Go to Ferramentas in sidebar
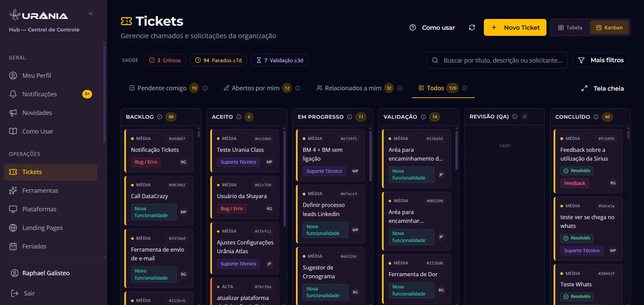The width and height of the screenshot is (644, 305). click(50, 190)
